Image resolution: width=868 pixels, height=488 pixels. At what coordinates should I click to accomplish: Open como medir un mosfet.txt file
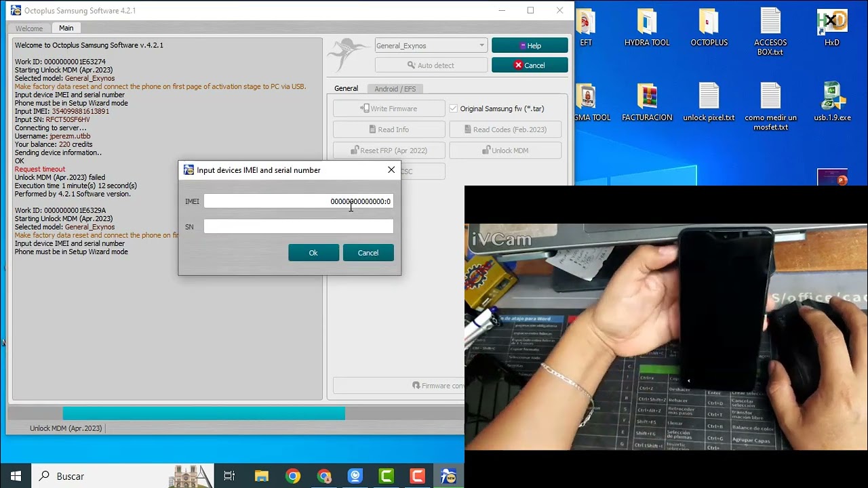tap(770, 106)
